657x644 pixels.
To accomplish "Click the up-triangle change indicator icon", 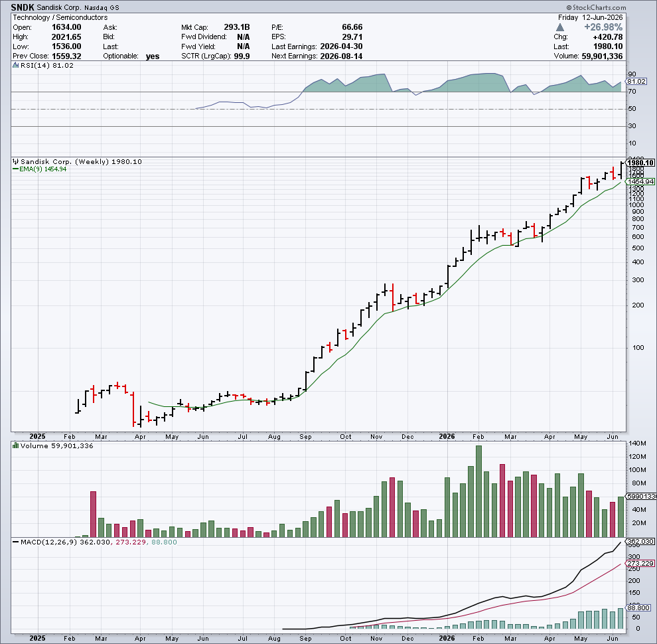I will click(x=560, y=28).
